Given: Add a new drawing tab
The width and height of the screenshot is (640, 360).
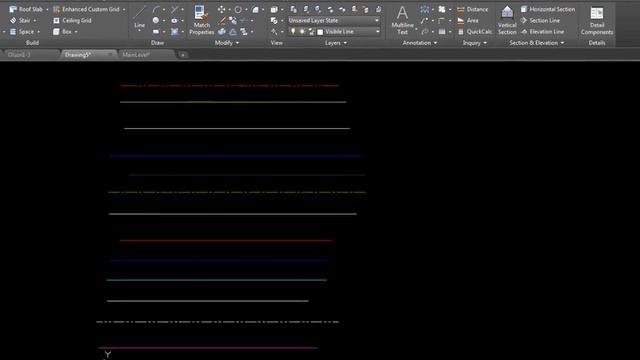Looking at the screenshot, I should pos(183,55).
